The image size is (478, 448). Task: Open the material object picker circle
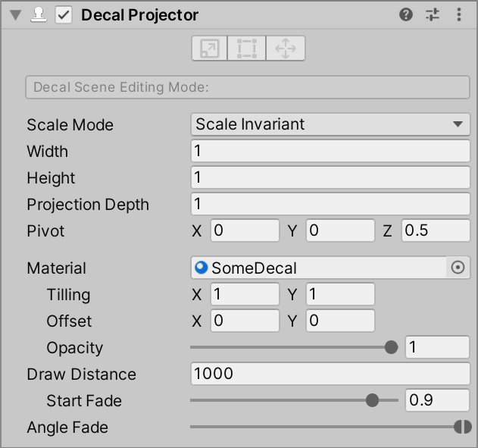[458, 268]
